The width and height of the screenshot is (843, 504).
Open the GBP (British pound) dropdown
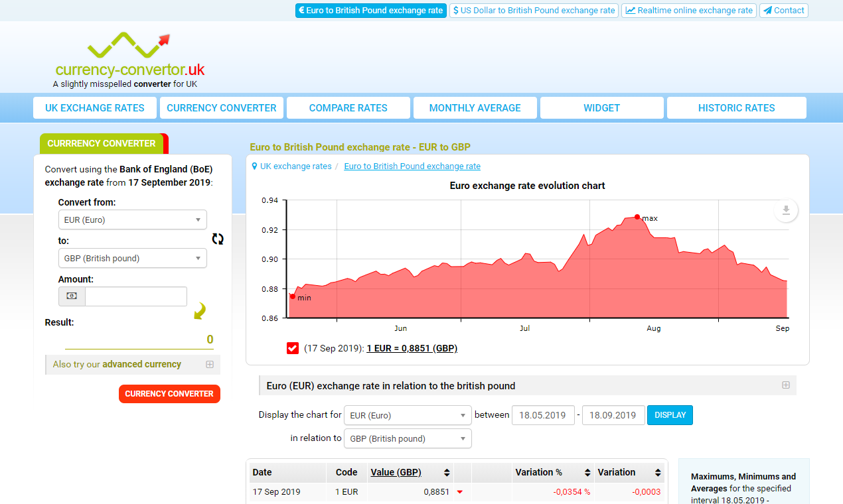(132, 258)
